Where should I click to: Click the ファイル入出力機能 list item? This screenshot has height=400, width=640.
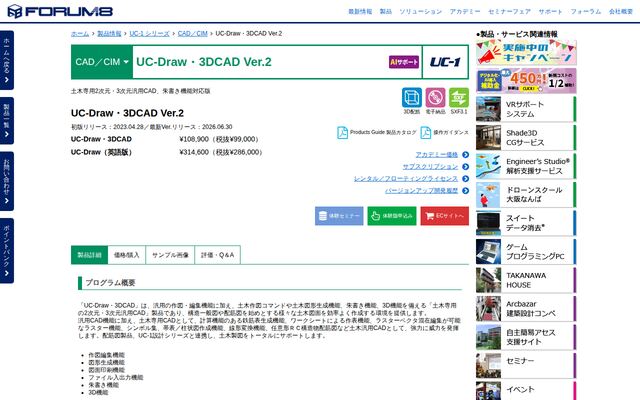click(116, 378)
